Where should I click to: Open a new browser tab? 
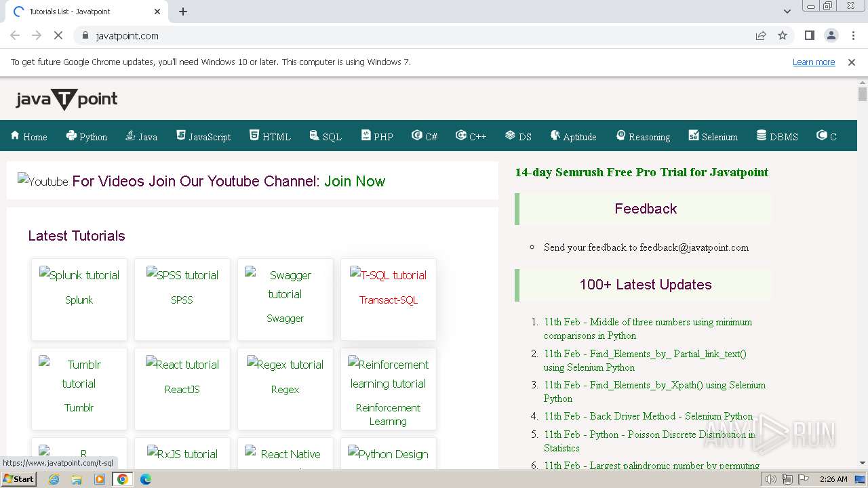pyautogui.click(x=183, y=12)
